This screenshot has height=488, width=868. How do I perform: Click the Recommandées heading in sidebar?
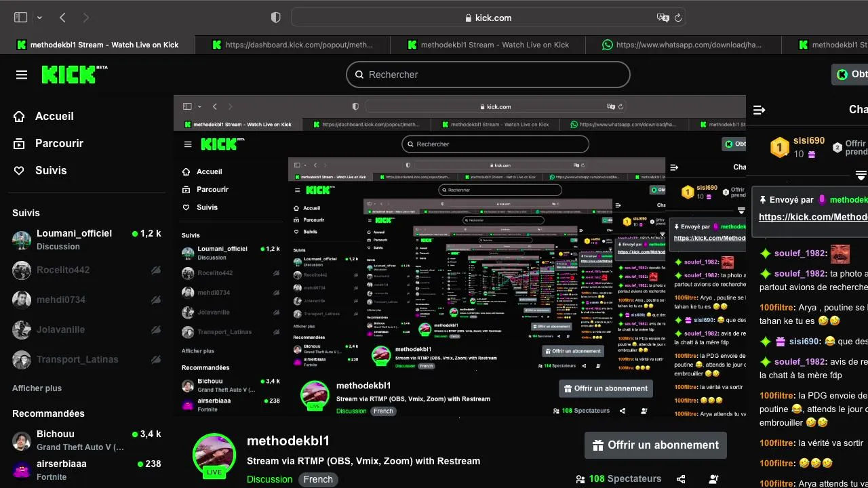[x=48, y=413]
